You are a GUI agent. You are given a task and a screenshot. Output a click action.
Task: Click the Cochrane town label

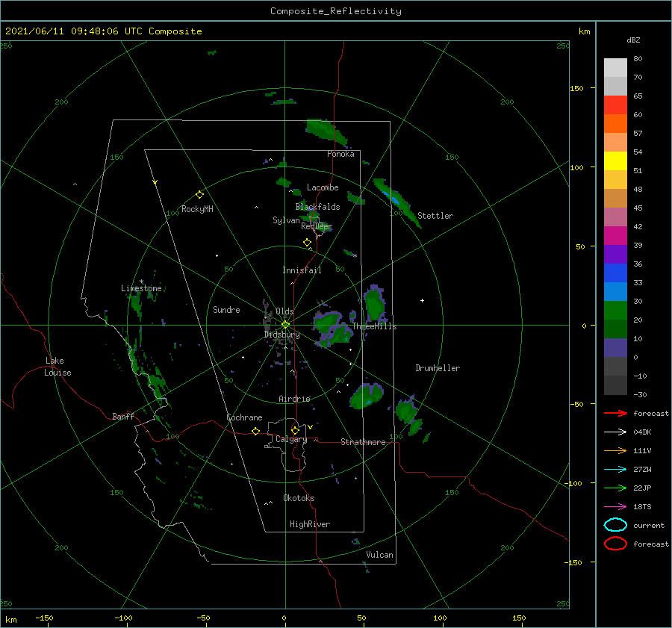(244, 417)
